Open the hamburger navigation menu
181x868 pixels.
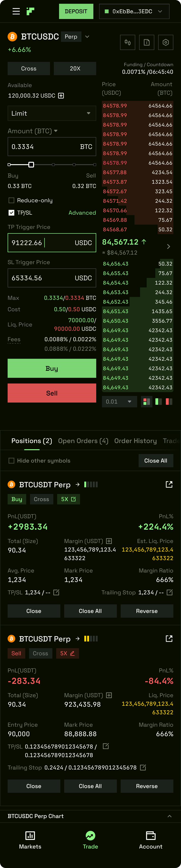pyautogui.click(x=16, y=11)
